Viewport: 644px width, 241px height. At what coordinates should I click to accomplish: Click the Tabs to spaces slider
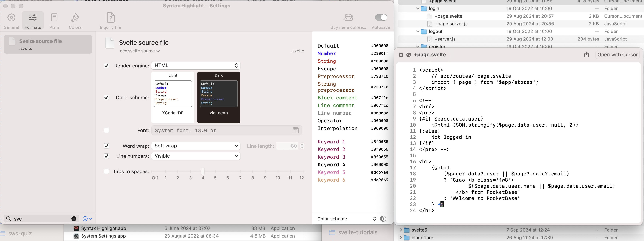coord(228,171)
